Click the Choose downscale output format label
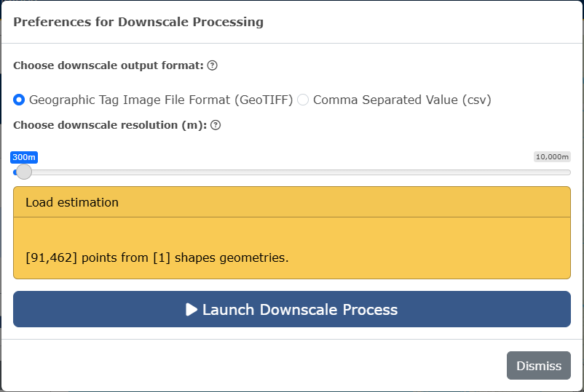Image resolution: width=584 pixels, height=392 pixels. pyautogui.click(x=108, y=65)
